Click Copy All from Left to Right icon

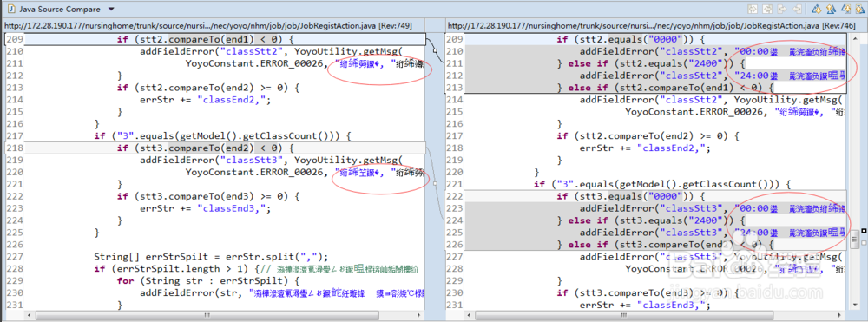[753, 9]
